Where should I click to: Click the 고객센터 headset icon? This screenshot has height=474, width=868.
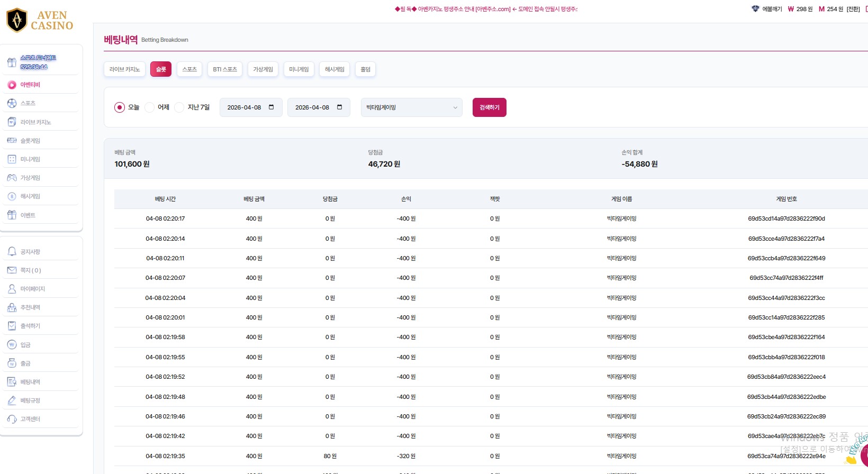(12, 419)
